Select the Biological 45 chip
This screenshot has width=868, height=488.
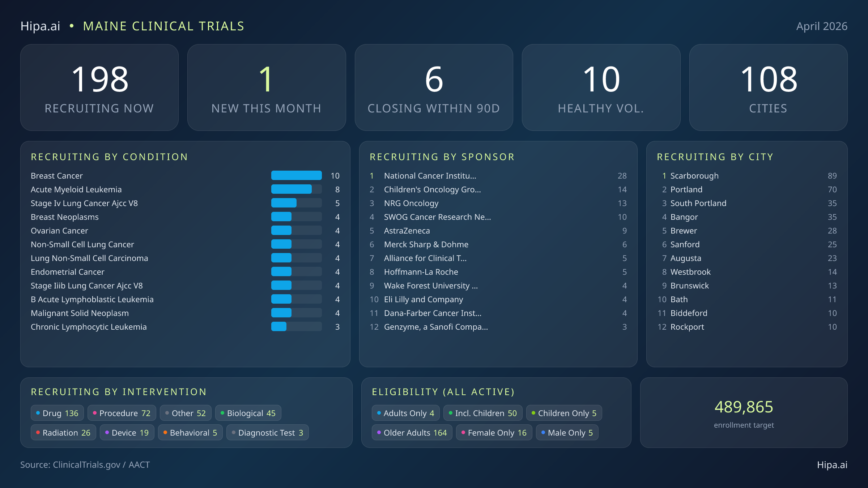pyautogui.click(x=248, y=413)
